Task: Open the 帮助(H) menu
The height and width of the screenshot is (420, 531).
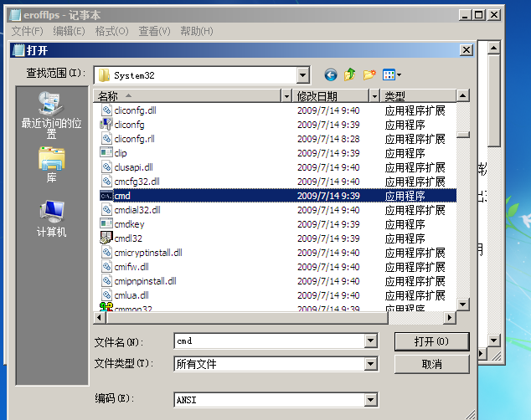Action: [197, 31]
